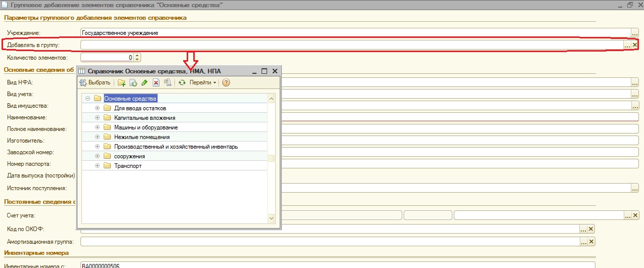Open the Добавлять в группу ellipsis button
Screen dimensions: 644x268
627,46
